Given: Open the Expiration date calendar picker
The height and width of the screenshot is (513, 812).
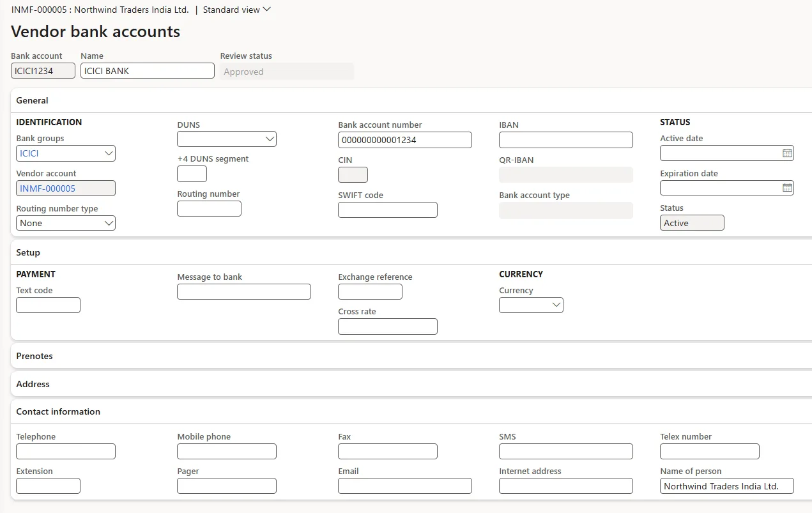Looking at the screenshot, I should click(787, 188).
